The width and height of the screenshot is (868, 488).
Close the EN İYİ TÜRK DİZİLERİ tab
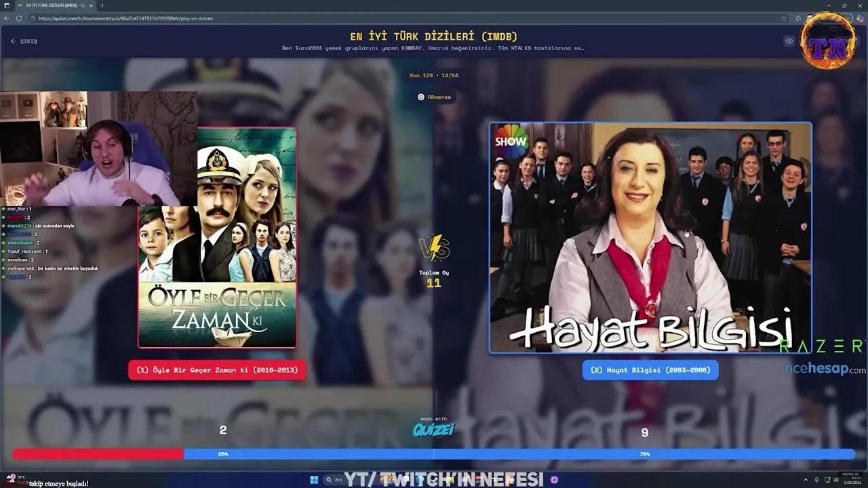pos(91,5)
